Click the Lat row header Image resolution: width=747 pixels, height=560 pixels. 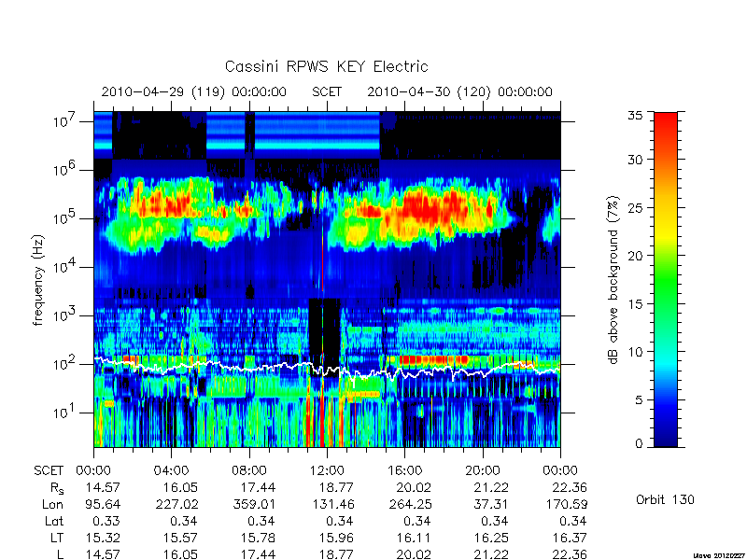click(54, 521)
